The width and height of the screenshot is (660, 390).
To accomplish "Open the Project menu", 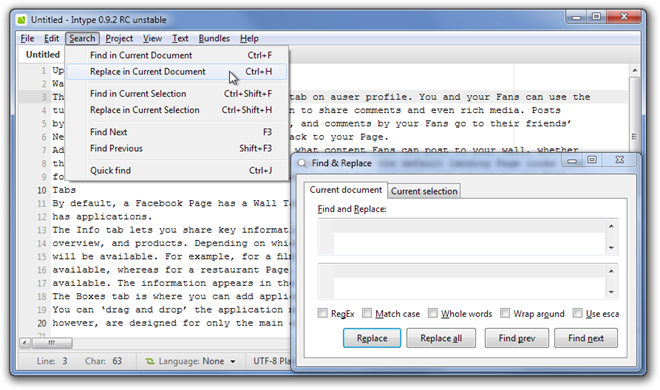I will pos(119,39).
